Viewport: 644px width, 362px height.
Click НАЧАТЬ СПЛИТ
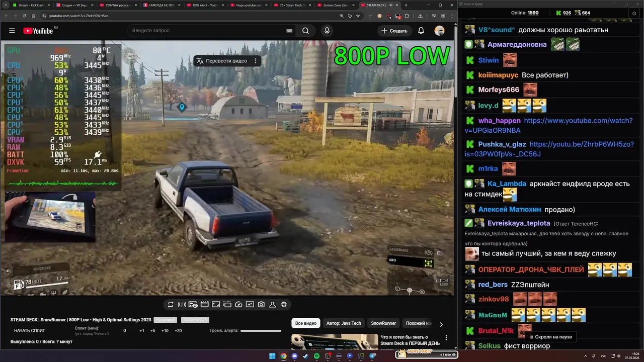coord(30,330)
